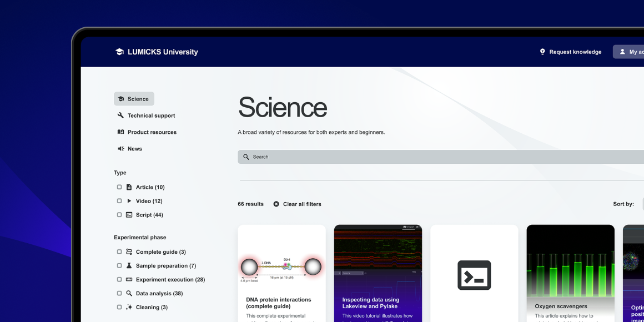
Task: Click the 66 results text
Action: click(x=251, y=204)
